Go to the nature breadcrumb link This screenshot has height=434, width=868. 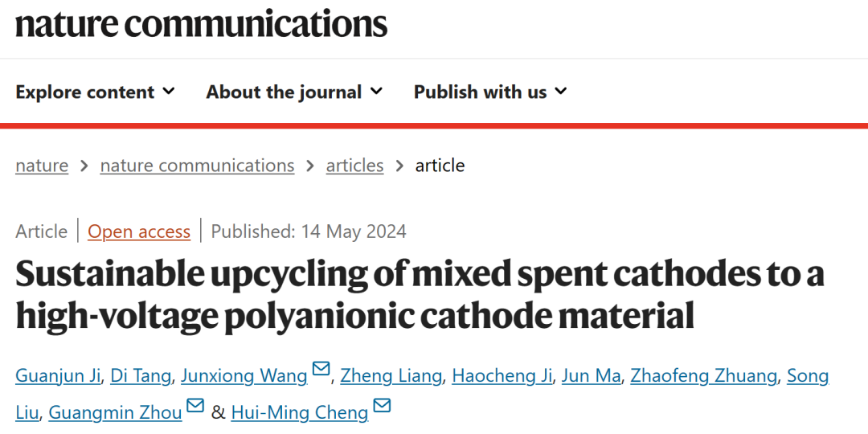(42, 166)
